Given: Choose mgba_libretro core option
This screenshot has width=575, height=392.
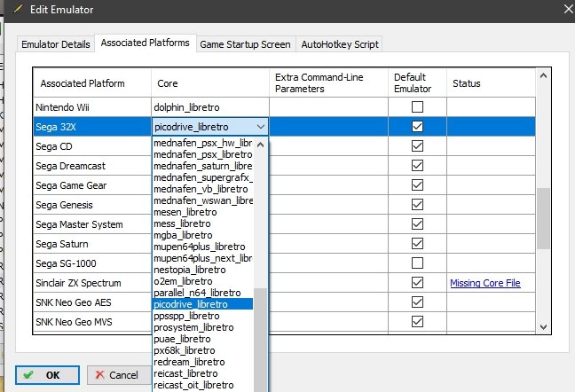Looking at the screenshot, I should coord(203,235).
